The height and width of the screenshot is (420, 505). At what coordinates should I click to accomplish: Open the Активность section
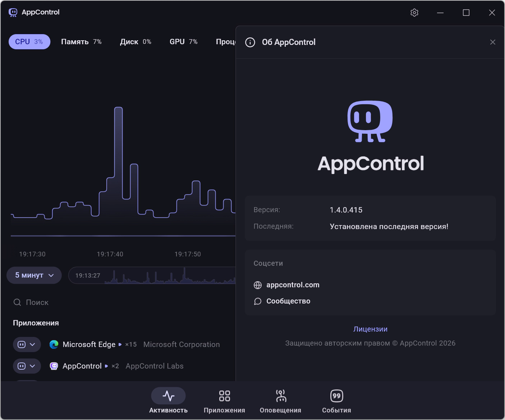click(x=168, y=401)
